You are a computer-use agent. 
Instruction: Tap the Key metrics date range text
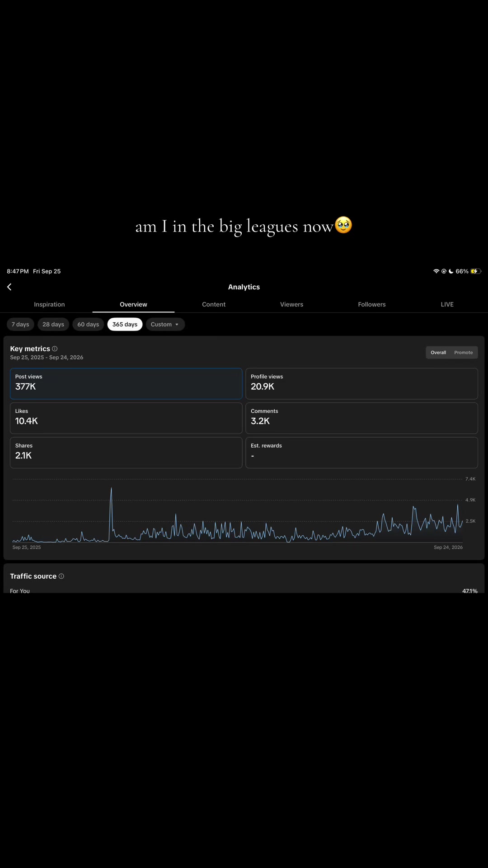47,357
